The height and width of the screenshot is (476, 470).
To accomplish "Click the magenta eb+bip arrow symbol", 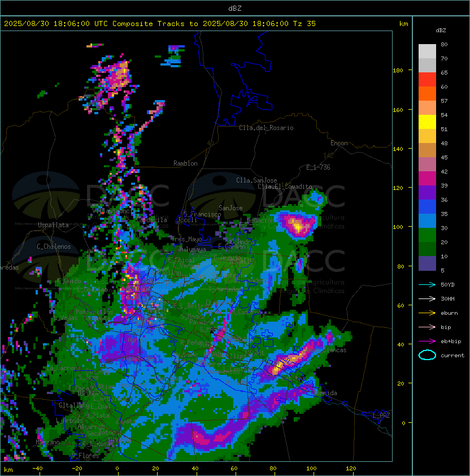I will coord(427,341).
